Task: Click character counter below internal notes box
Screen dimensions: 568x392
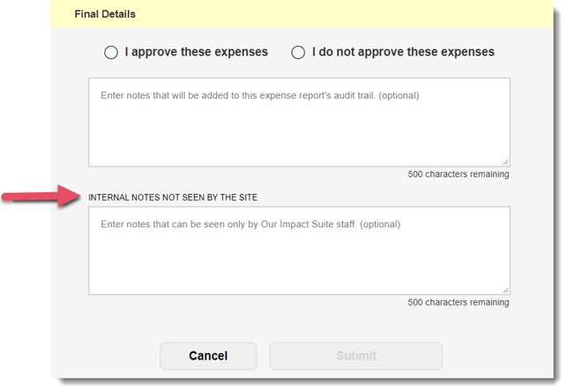Action: (x=458, y=303)
